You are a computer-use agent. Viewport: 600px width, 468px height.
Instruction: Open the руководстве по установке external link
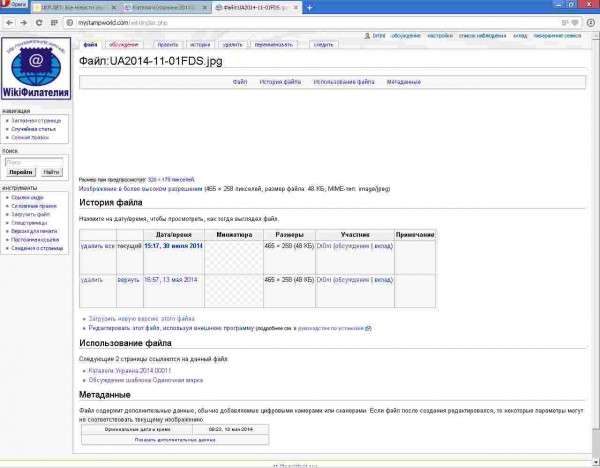coord(334,328)
